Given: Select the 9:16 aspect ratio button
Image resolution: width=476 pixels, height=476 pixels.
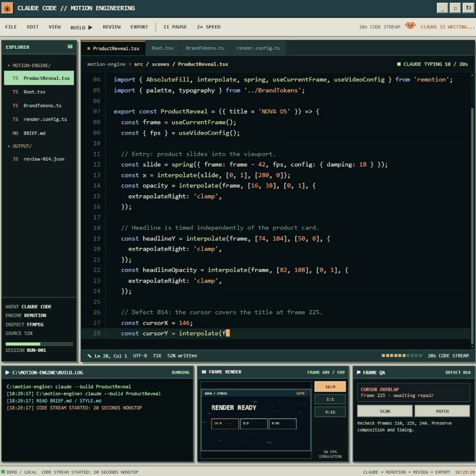Looking at the screenshot, I should pos(330,412).
